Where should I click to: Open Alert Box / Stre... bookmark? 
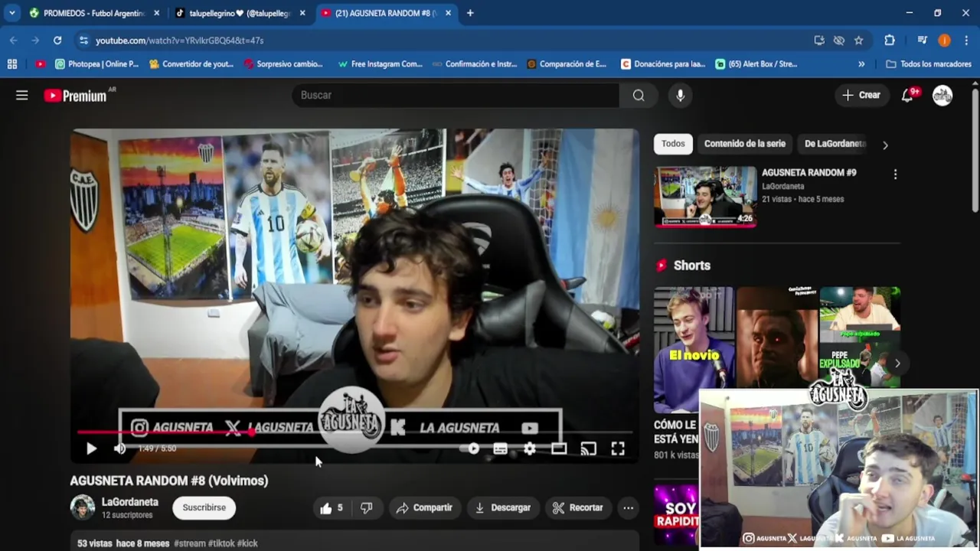click(756, 64)
